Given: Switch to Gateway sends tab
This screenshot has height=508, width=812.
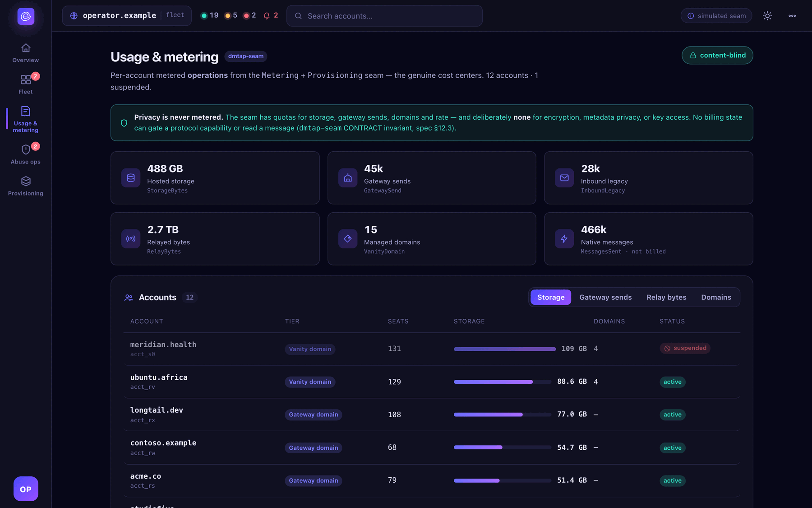Looking at the screenshot, I should pyautogui.click(x=605, y=297).
